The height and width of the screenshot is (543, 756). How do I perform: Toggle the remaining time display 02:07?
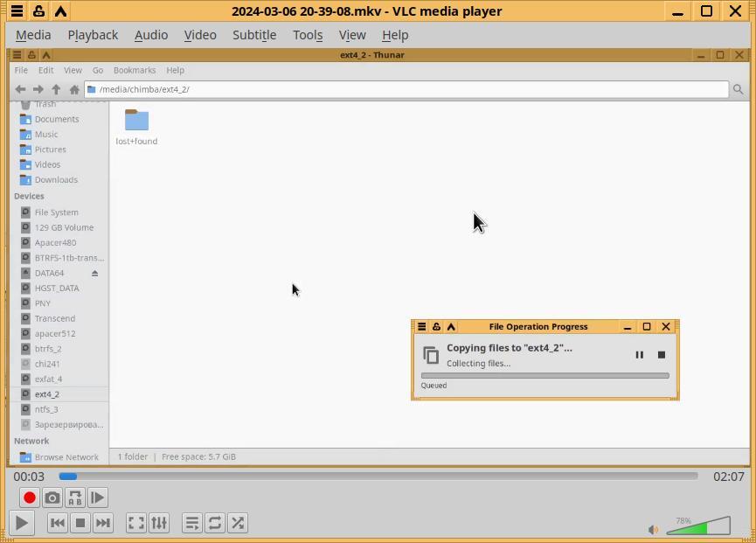coord(729,477)
